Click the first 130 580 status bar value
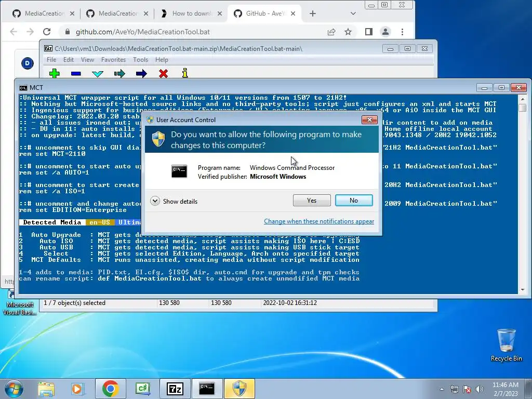The image size is (532, 399). [x=169, y=303]
